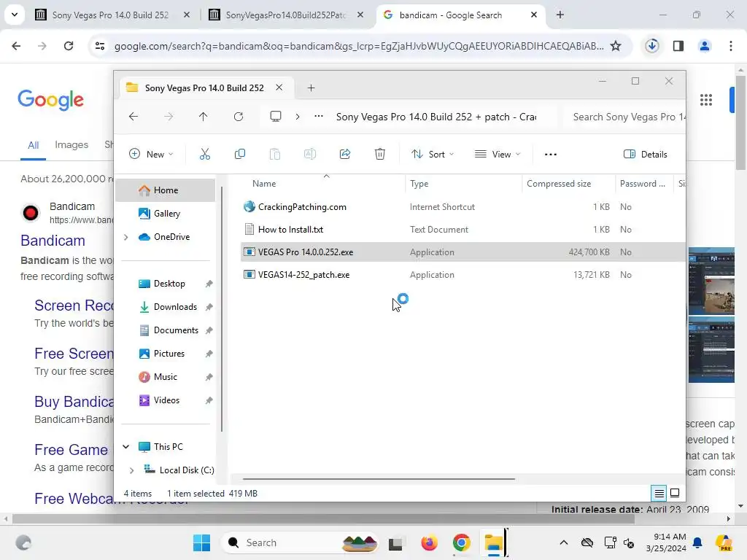Reload the Chrome page

tap(69, 46)
